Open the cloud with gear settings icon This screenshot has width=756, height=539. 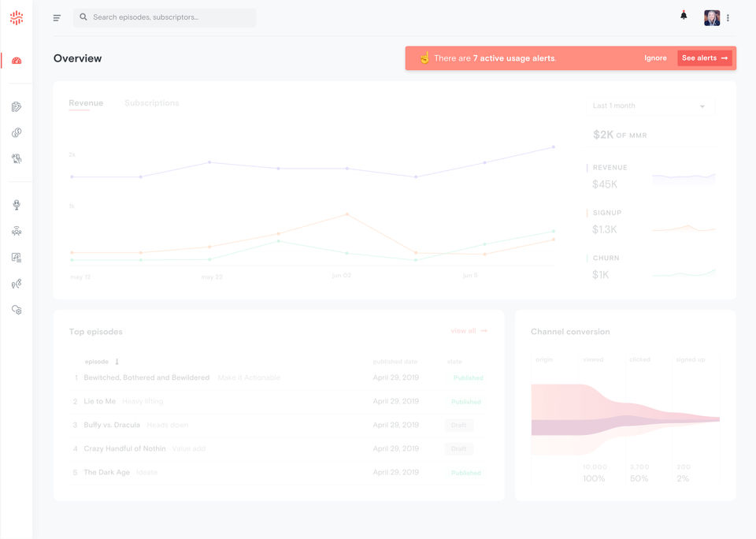click(17, 310)
